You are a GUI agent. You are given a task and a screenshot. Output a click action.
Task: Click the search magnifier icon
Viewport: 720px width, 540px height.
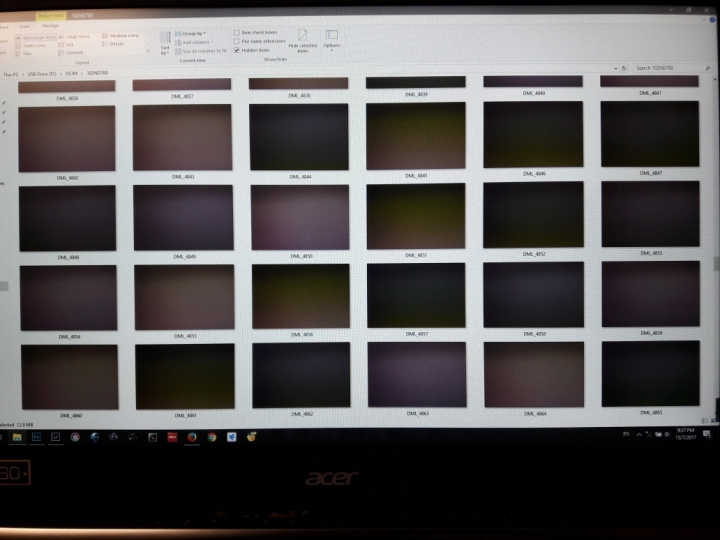708,68
